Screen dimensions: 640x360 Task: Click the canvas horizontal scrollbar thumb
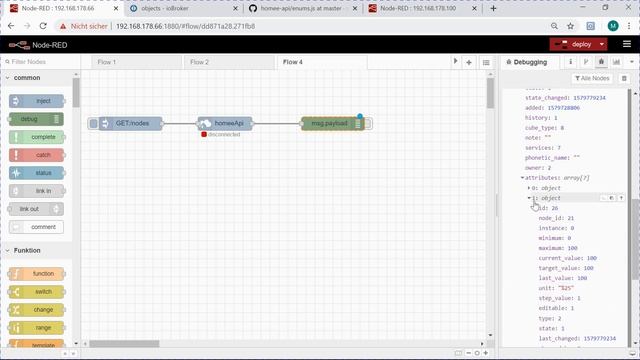tap(124, 344)
